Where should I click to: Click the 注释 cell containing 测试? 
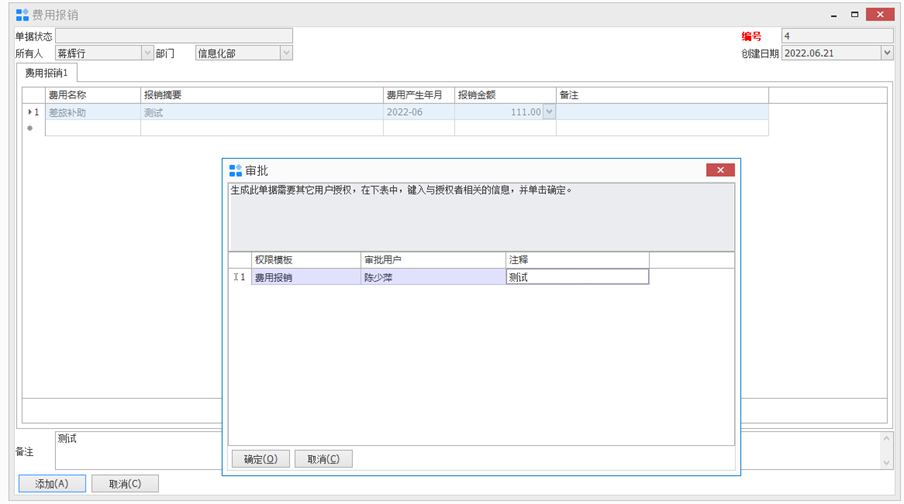click(x=577, y=277)
